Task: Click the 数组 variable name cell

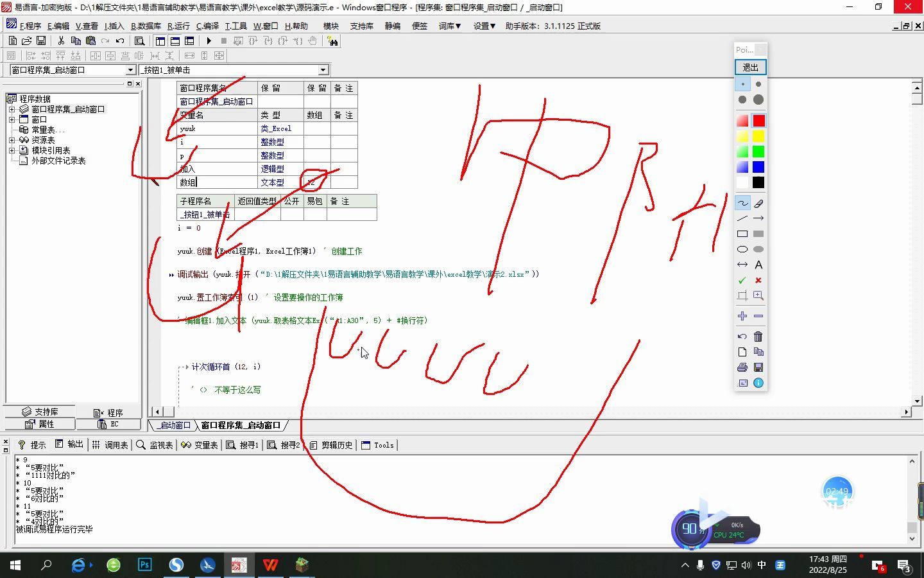Action: click(218, 182)
